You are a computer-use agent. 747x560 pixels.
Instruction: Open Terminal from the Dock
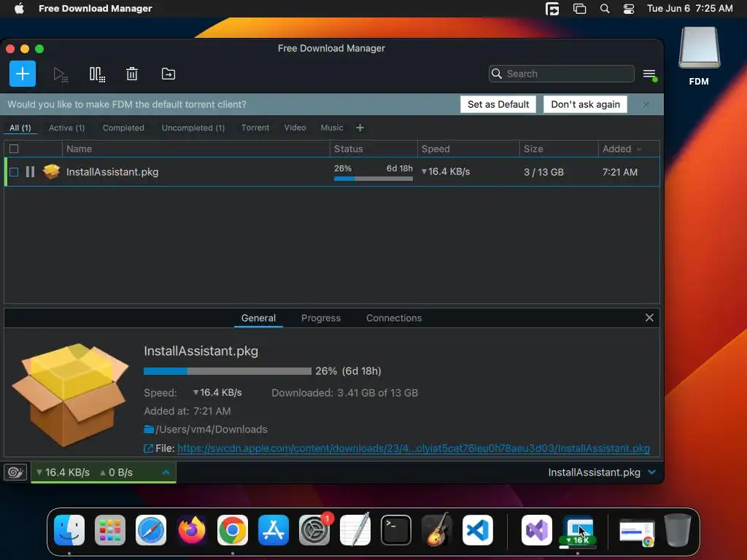coord(396,530)
